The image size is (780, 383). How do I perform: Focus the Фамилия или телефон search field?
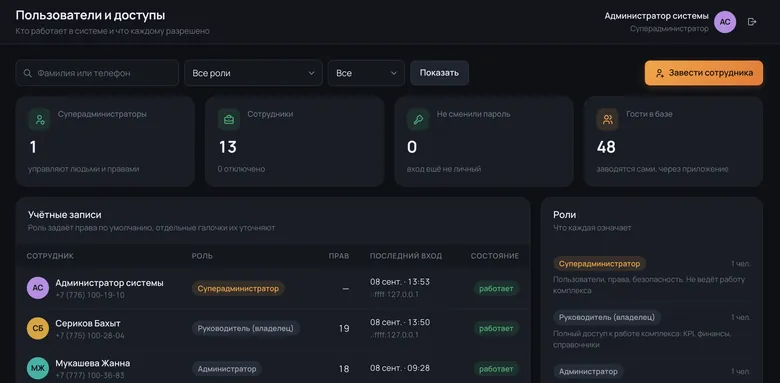(x=97, y=73)
